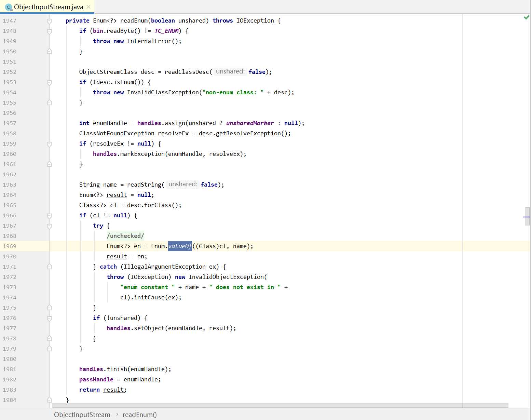This screenshot has width=531, height=420.
Task: Click line number 1969 in the gutter
Action: [10, 246]
